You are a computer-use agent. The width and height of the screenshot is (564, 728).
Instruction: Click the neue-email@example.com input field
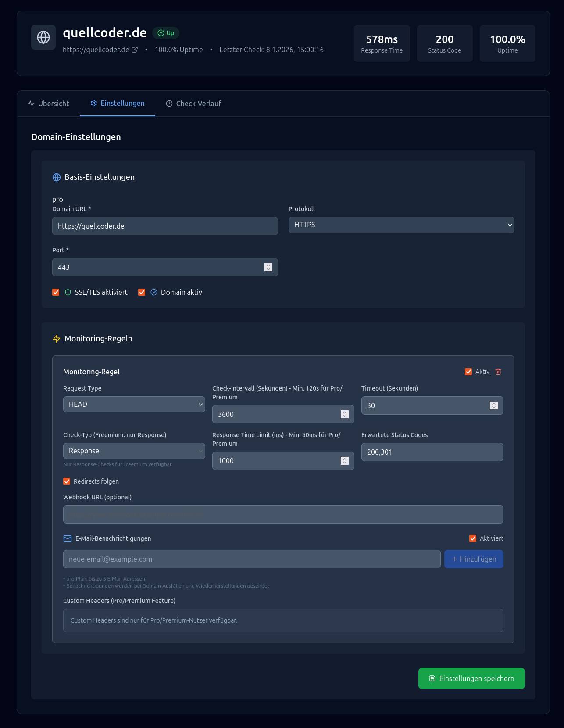click(x=252, y=559)
